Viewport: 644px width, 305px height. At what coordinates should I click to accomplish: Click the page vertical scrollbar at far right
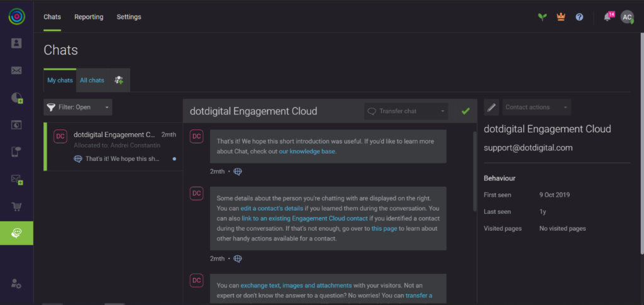pos(641,143)
